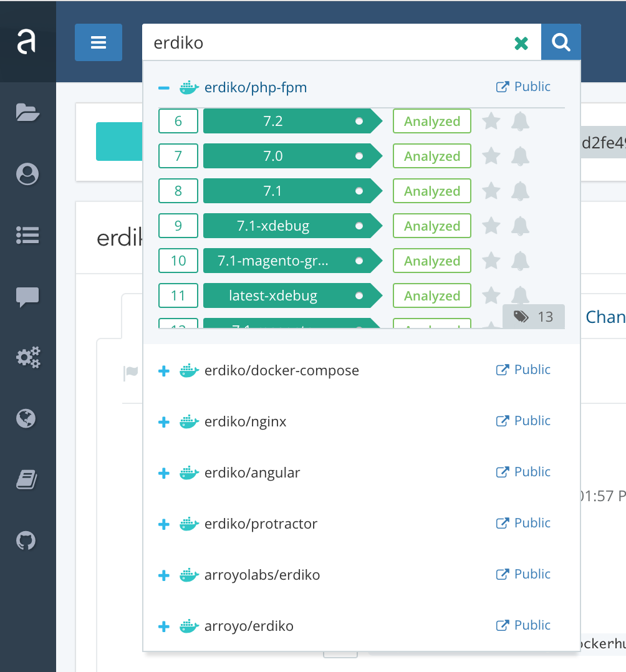
Task: Click the number 10 box beside 7.1-magento-gr...
Action: coord(178,261)
